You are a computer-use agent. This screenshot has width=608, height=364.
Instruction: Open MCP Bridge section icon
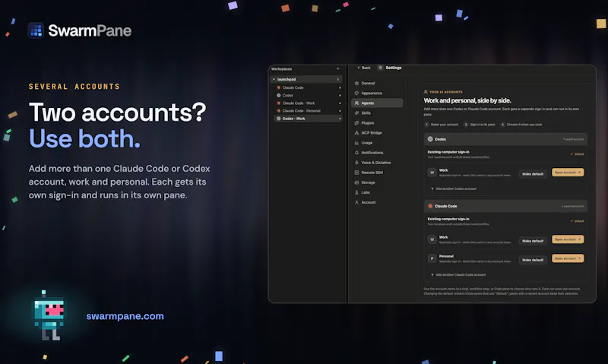tap(356, 132)
